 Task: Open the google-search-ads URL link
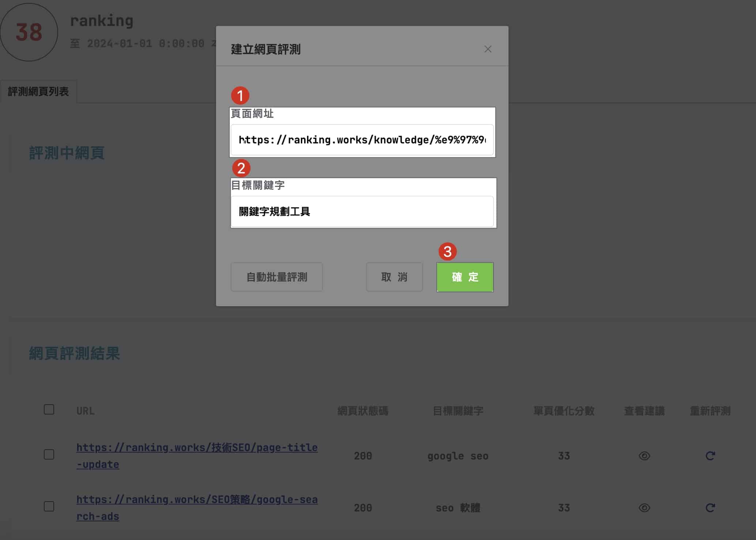pos(197,500)
